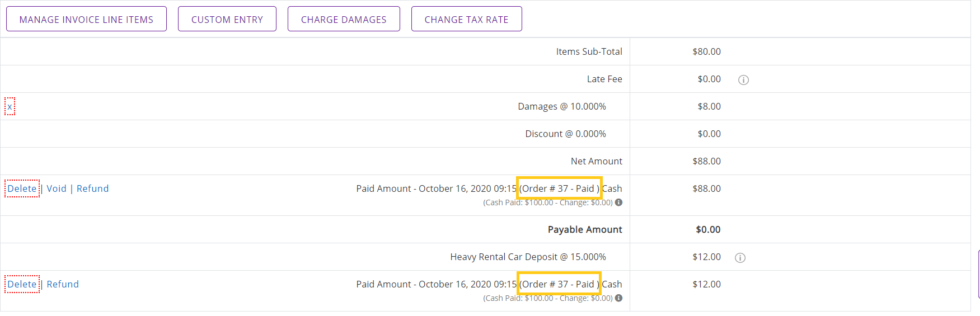This screenshot has width=980, height=316.
Task: Click info icon under the $12.00 cash payment
Action: coord(618,298)
